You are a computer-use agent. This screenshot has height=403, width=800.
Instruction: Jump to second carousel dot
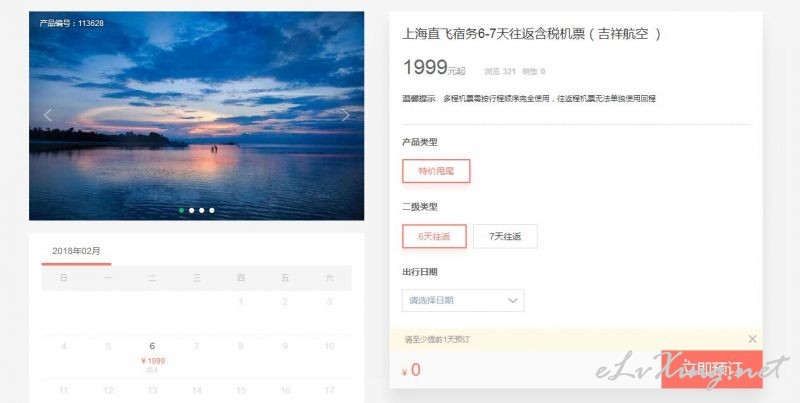(191, 210)
